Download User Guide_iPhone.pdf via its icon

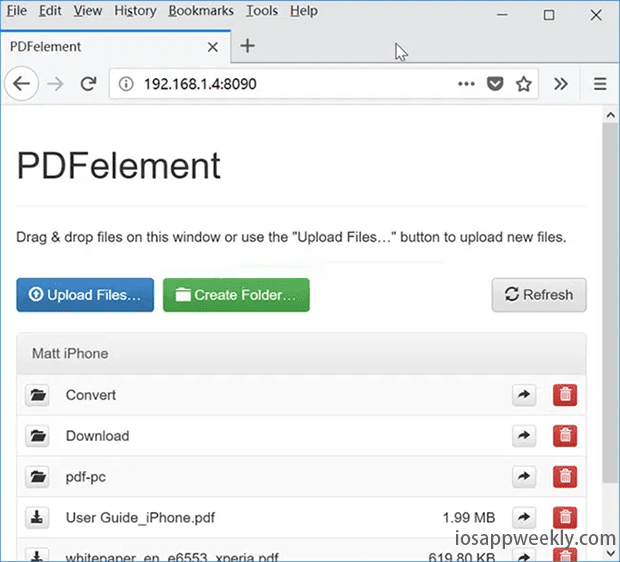pos(37,517)
